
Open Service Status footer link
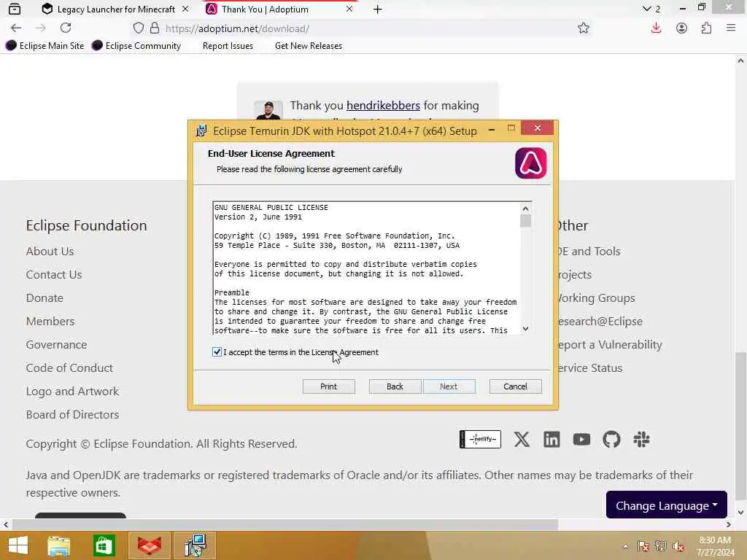[590, 367]
